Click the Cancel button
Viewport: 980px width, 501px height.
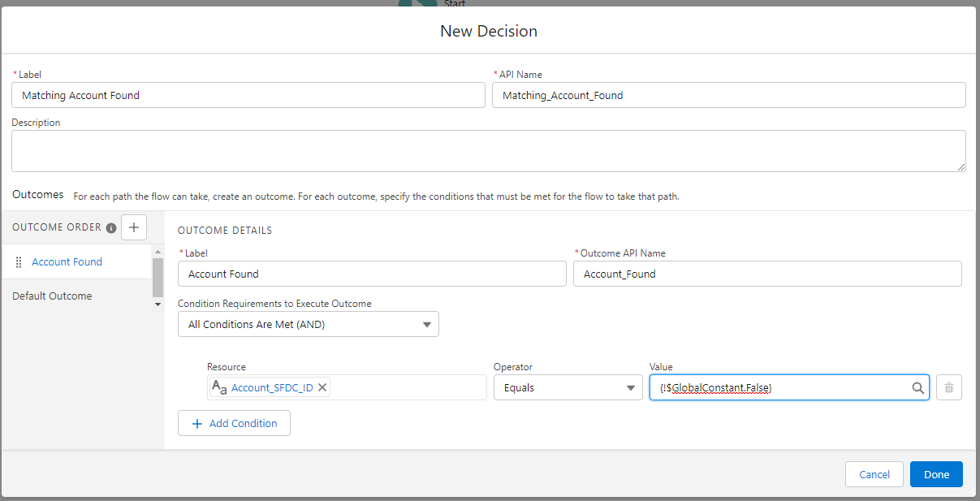tap(874, 474)
